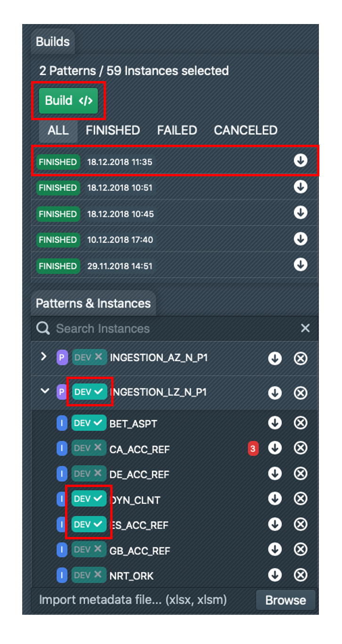Download the NRT_ORK instance

(275, 575)
